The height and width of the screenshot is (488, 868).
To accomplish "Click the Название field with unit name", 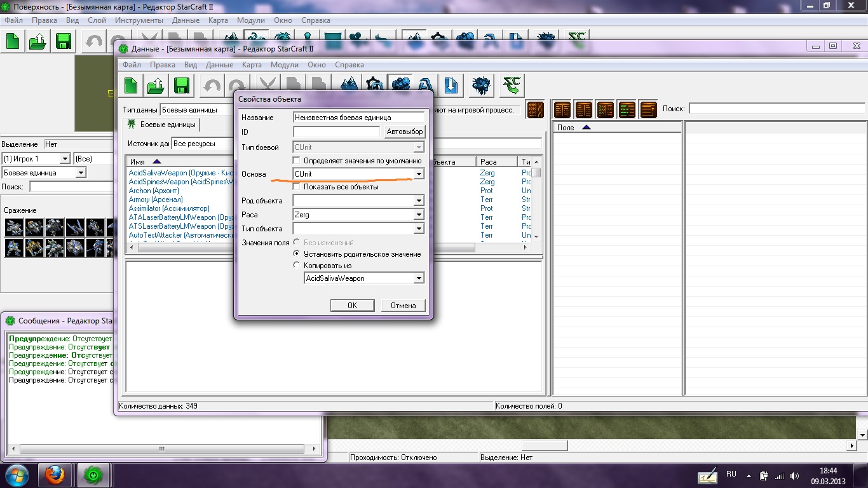I will click(x=358, y=118).
